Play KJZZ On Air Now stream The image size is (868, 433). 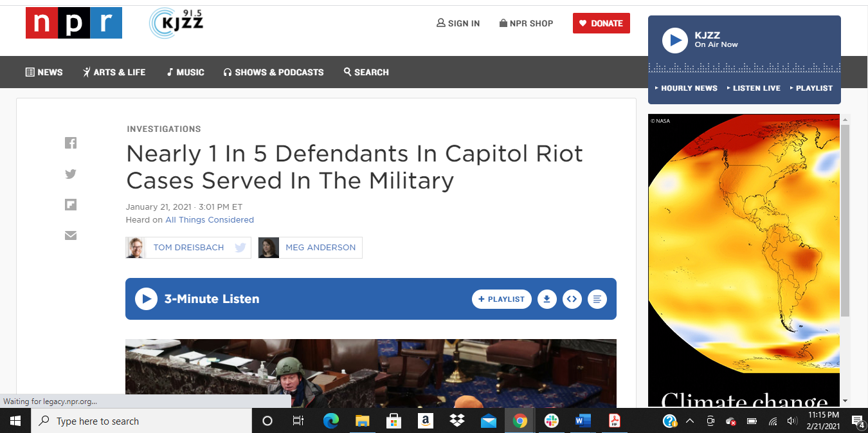pos(675,40)
